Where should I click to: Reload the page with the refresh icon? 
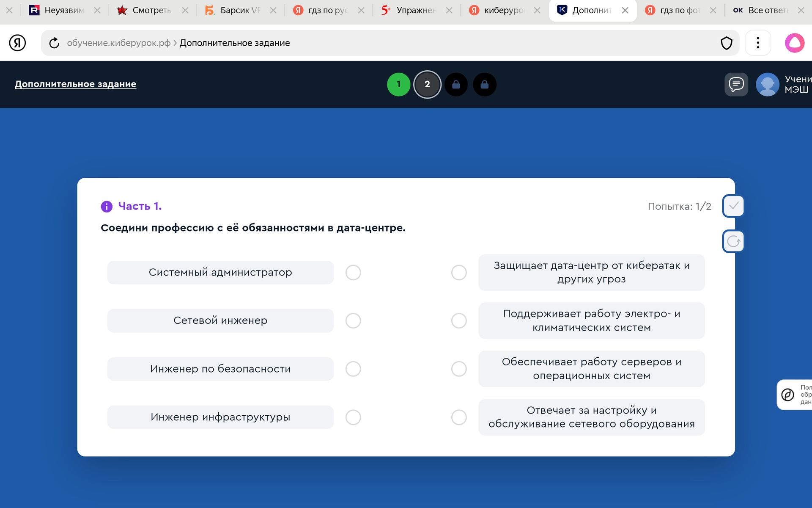coord(54,43)
